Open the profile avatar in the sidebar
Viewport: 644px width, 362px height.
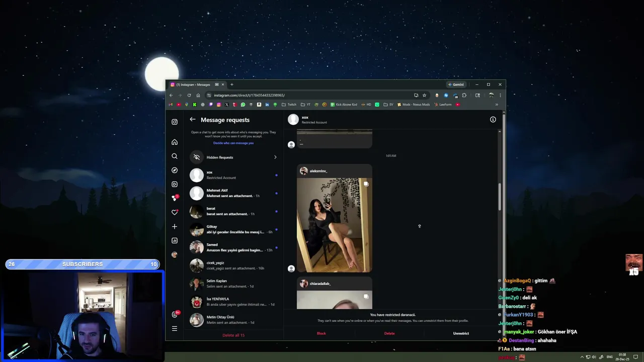click(x=175, y=254)
